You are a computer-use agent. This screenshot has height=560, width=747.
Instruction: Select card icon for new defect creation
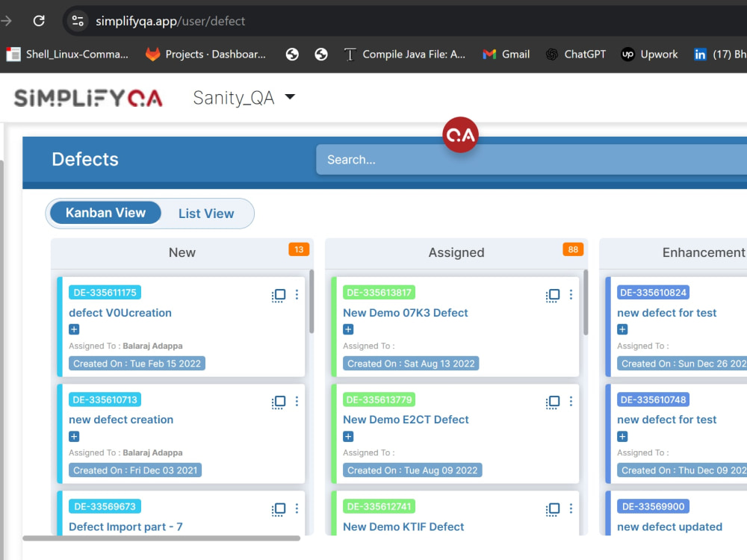(x=279, y=402)
